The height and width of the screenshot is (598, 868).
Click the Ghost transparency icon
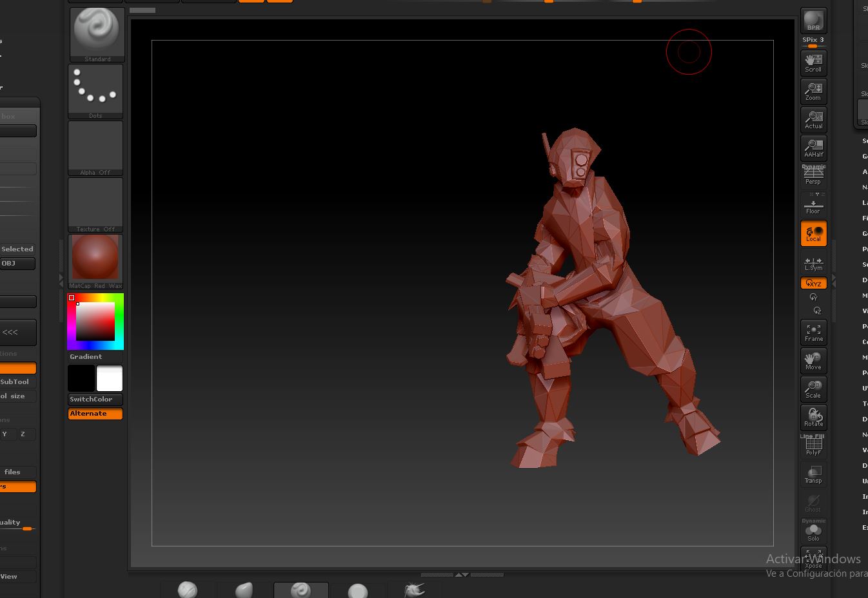813,503
